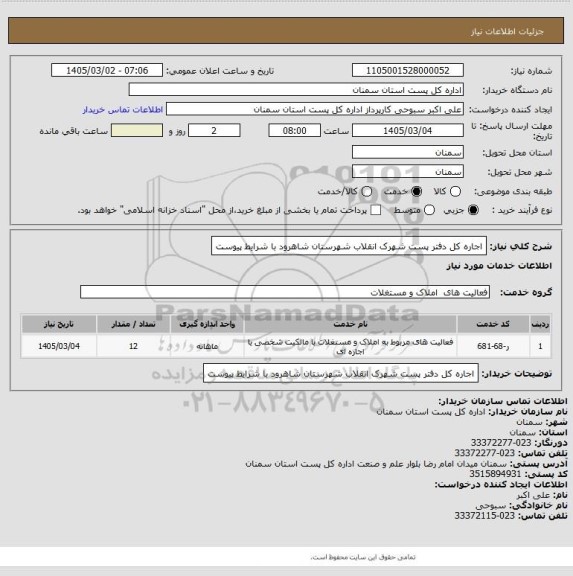573x576 pixels.
Task: Click the ایجاد کننده درخواست field
Action: 315,109
